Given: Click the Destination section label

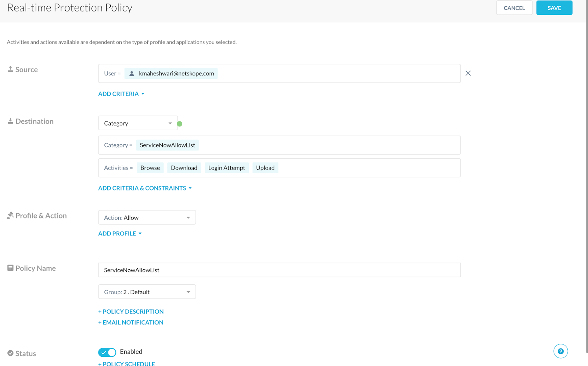Looking at the screenshot, I should (x=35, y=121).
